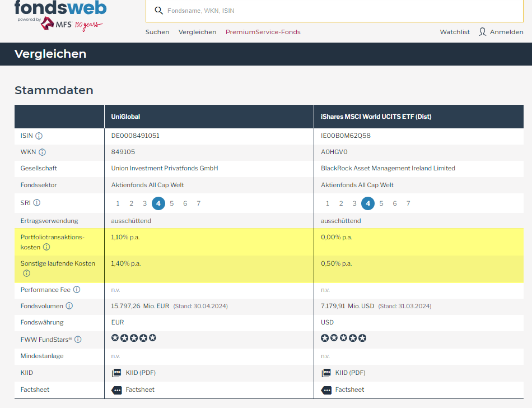Click info icon next to FWW FundStars
This screenshot has width=532, height=408.
pos(78,339)
